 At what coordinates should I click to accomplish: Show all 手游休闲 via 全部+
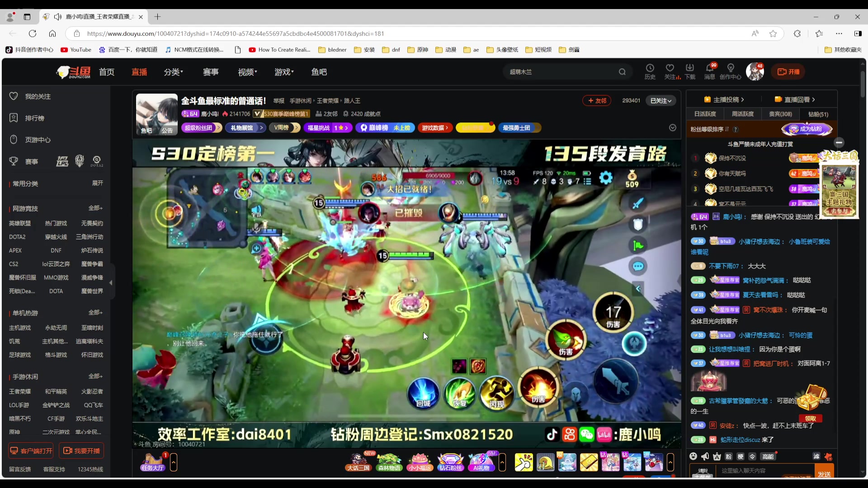95,376
